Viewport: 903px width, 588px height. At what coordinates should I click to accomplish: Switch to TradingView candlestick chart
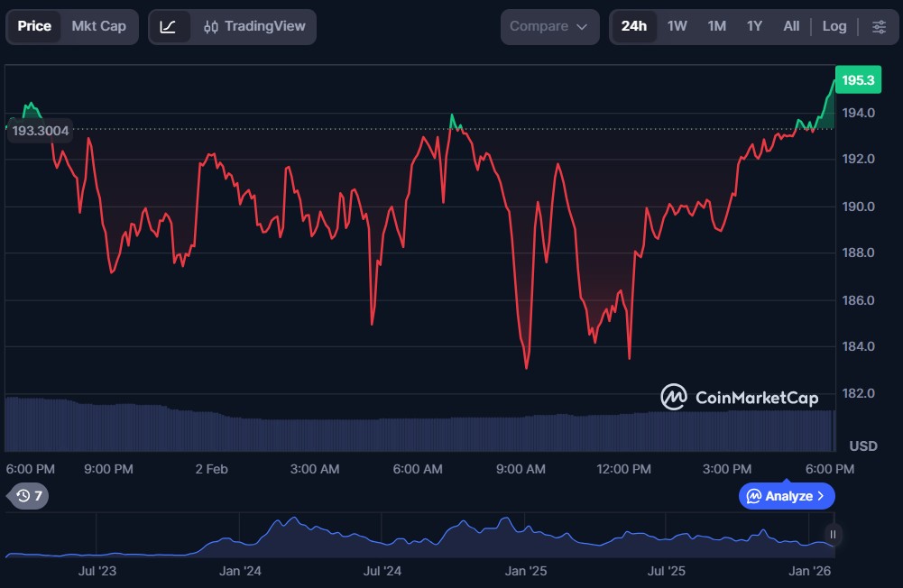click(254, 26)
